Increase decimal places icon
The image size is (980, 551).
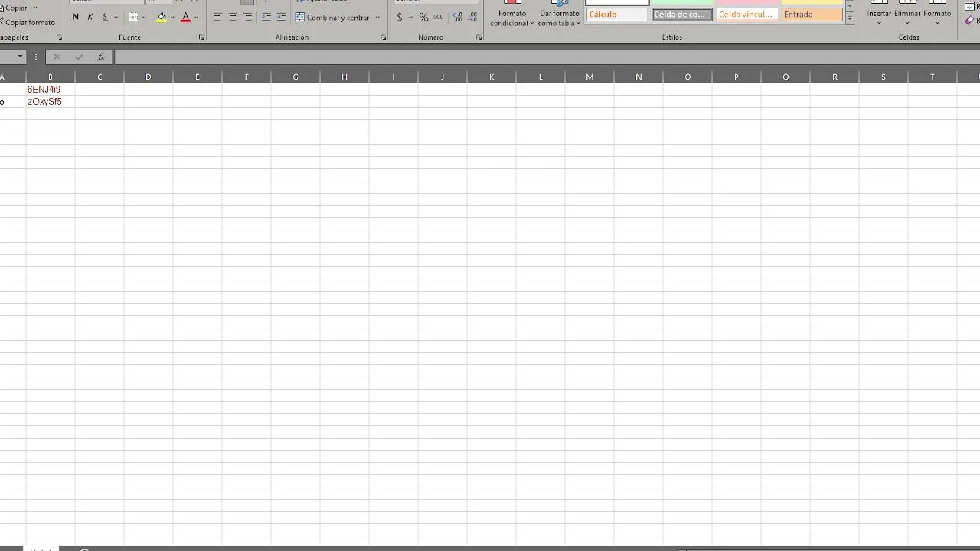click(x=458, y=17)
